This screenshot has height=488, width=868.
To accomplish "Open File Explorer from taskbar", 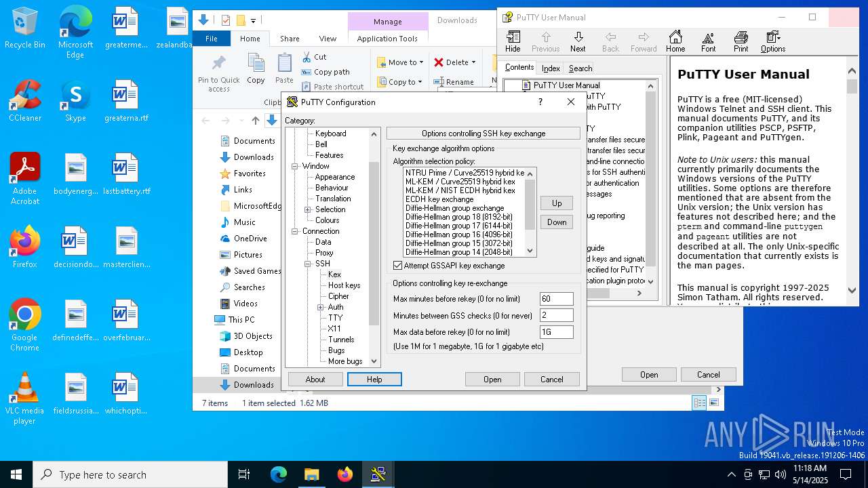I will [311, 474].
